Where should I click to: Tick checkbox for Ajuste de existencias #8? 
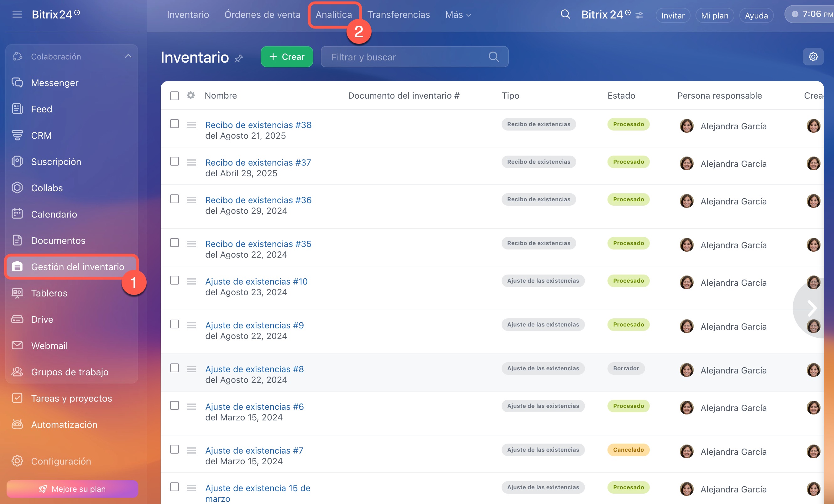174,368
